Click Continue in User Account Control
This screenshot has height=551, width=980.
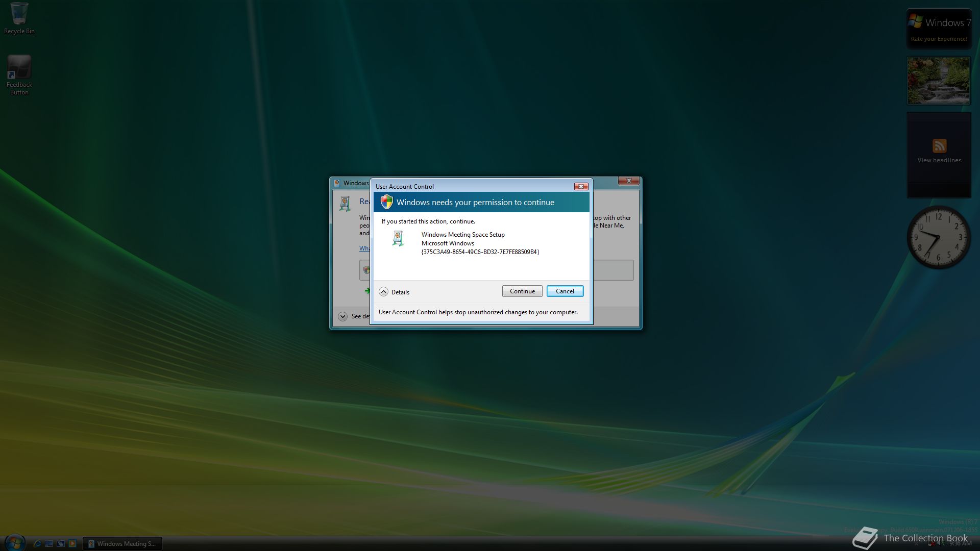pyautogui.click(x=522, y=291)
